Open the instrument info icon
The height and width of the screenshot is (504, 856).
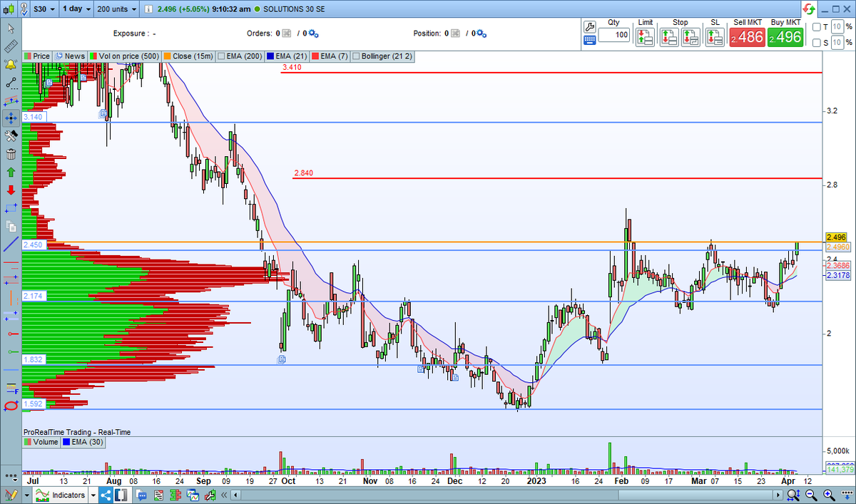click(148, 9)
